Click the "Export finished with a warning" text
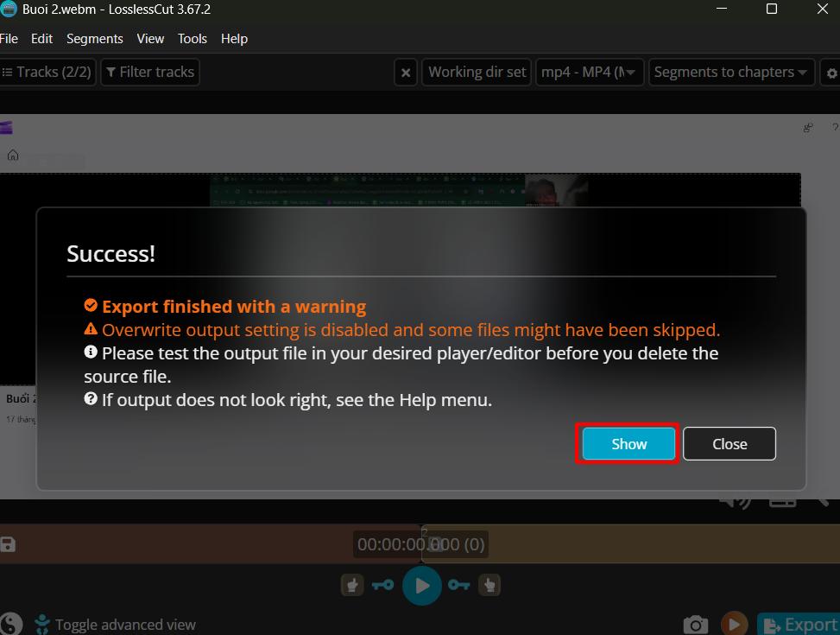The image size is (840, 635). click(234, 306)
